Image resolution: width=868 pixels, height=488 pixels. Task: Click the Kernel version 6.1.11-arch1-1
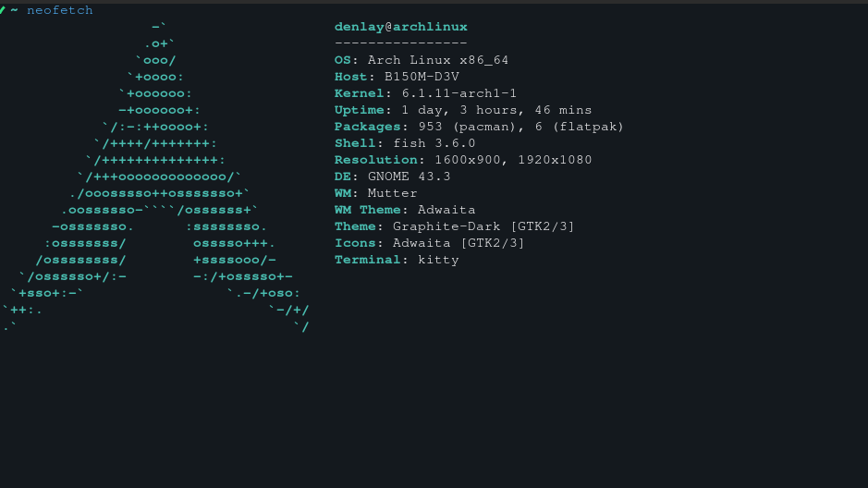[459, 93]
